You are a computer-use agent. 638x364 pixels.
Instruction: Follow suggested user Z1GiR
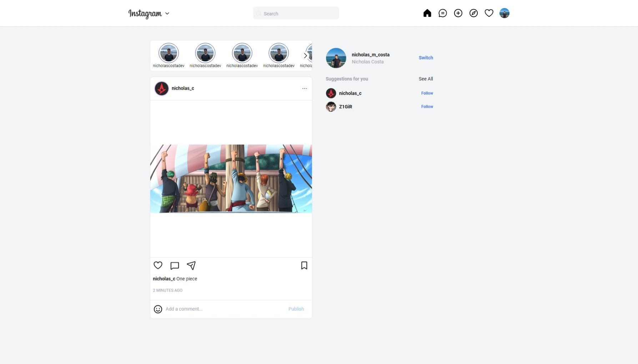pyautogui.click(x=427, y=107)
